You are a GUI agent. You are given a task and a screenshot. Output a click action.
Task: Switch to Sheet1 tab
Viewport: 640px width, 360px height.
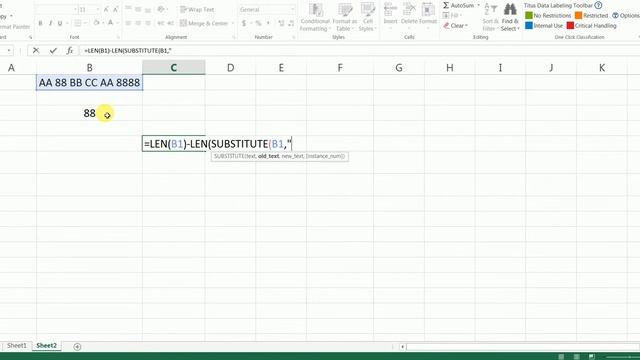tap(16, 345)
